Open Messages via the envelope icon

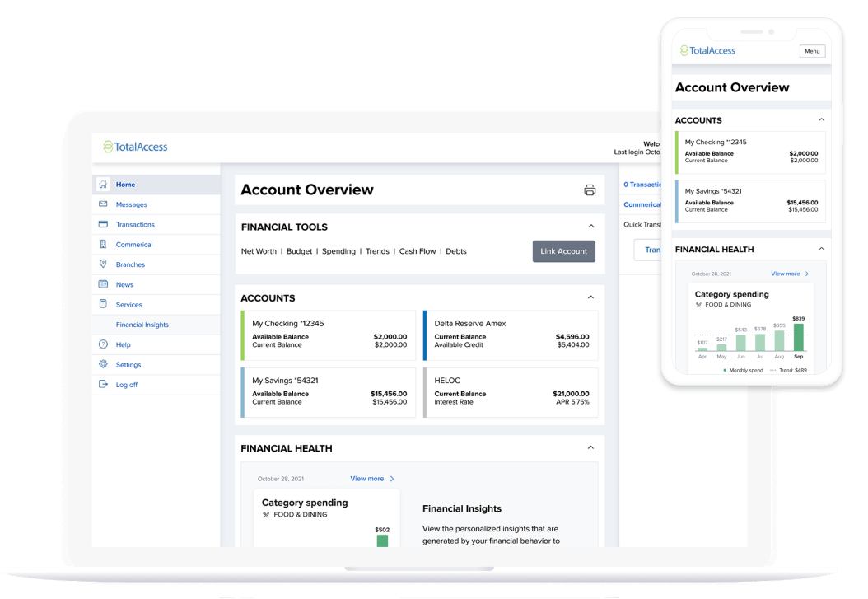(x=103, y=204)
